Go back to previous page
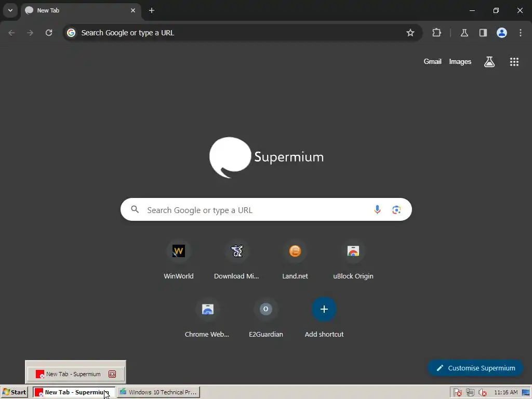532x399 pixels. 11,33
